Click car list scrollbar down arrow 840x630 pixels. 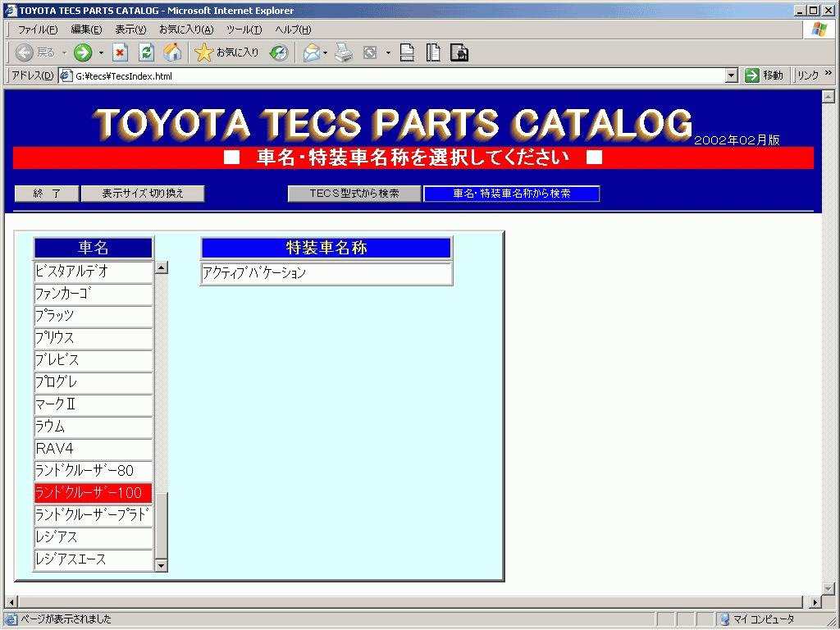162,565
